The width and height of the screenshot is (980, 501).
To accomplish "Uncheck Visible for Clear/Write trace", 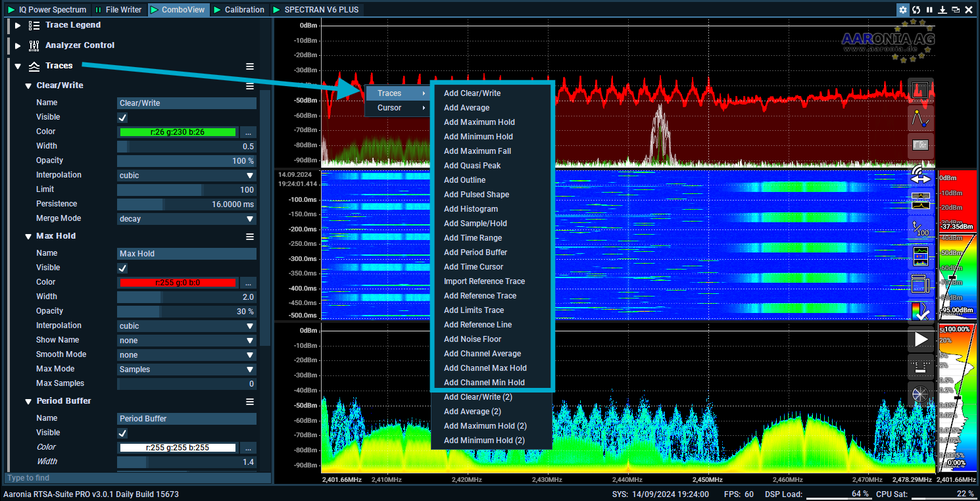I will pos(122,118).
